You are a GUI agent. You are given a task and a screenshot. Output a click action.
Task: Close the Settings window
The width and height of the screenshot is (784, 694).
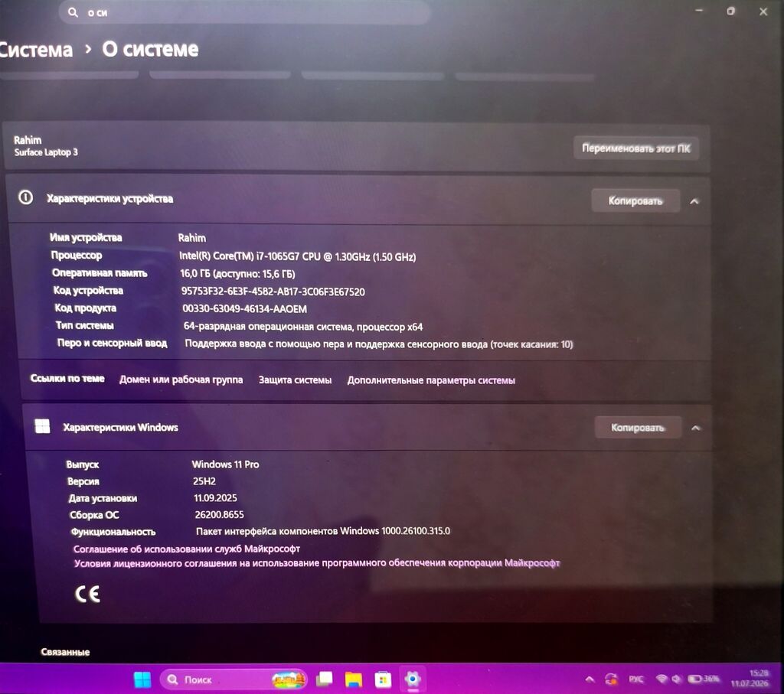click(x=763, y=11)
